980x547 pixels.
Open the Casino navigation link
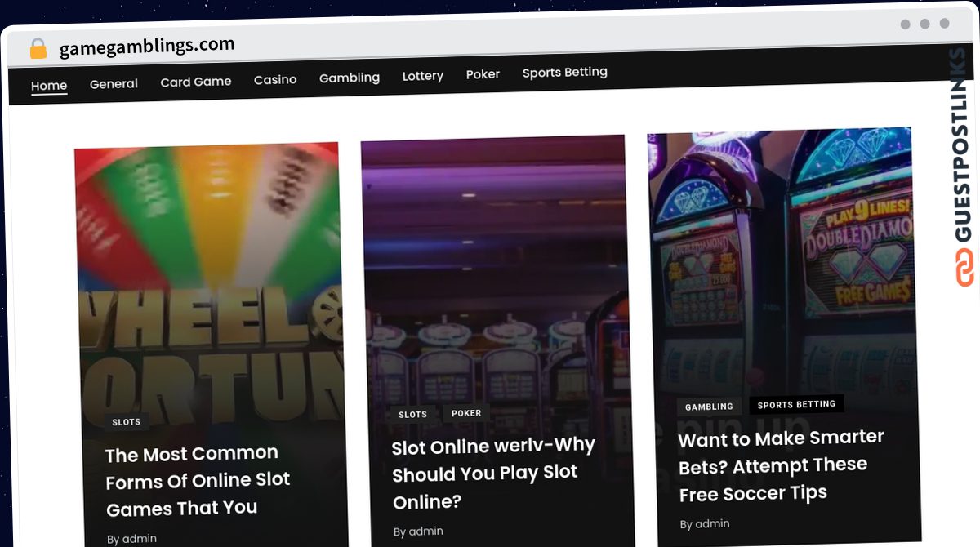click(x=275, y=79)
